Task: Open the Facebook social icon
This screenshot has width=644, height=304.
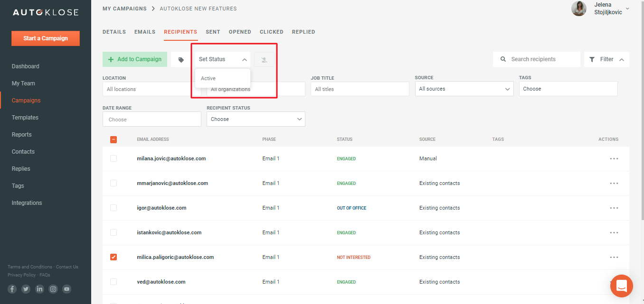Action: pos(12,289)
